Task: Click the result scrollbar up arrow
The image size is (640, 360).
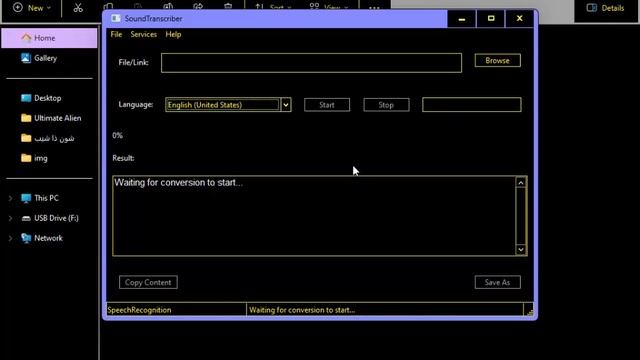Action: [x=521, y=183]
